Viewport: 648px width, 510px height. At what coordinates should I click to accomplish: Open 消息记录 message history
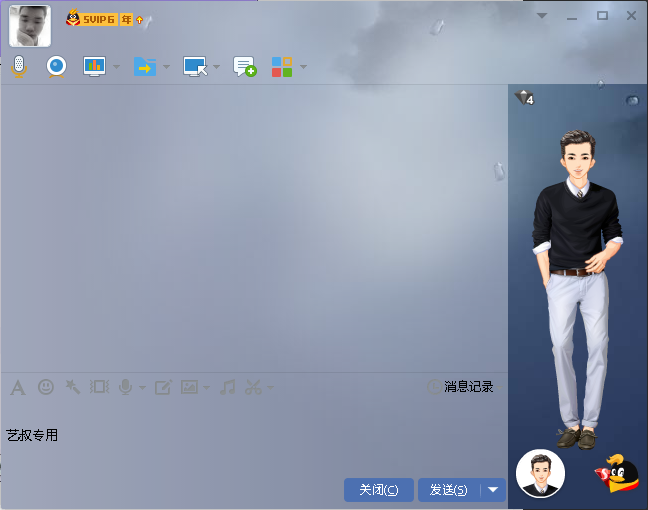tap(468, 387)
